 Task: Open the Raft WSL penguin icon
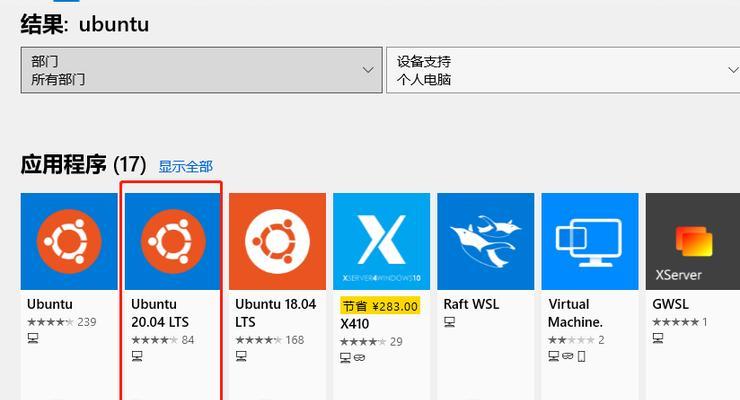coord(486,241)
